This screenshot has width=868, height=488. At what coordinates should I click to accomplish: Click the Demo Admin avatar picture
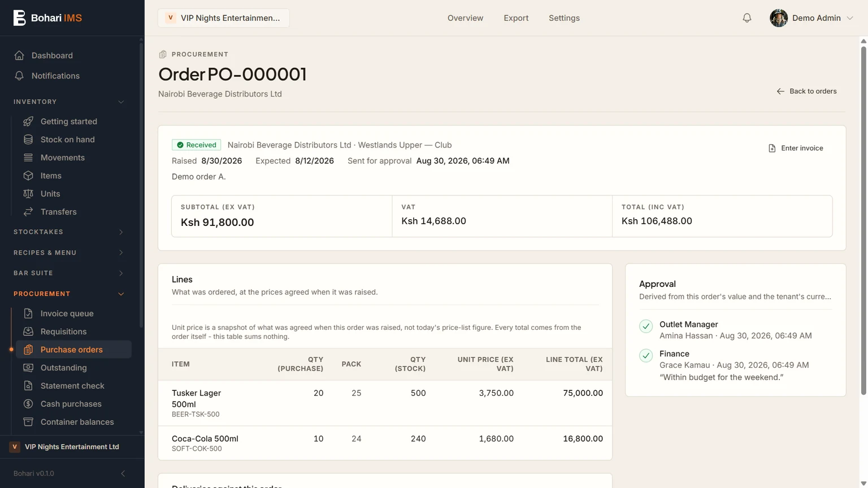pyautogui.click(x=779, y=18)
